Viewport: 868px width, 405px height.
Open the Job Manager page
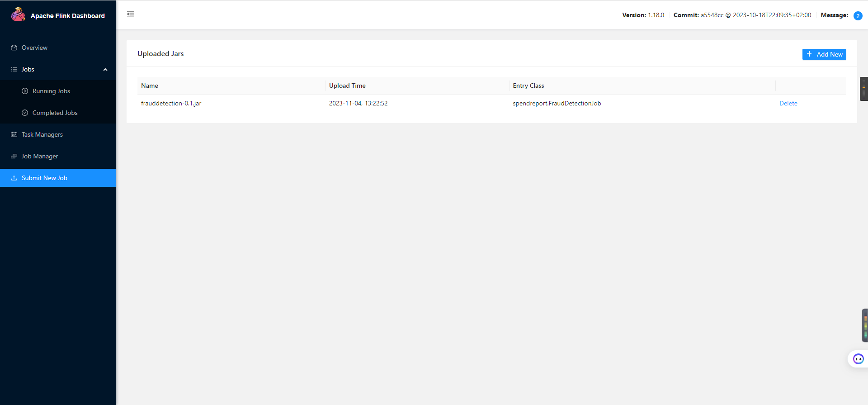(58, 156)
